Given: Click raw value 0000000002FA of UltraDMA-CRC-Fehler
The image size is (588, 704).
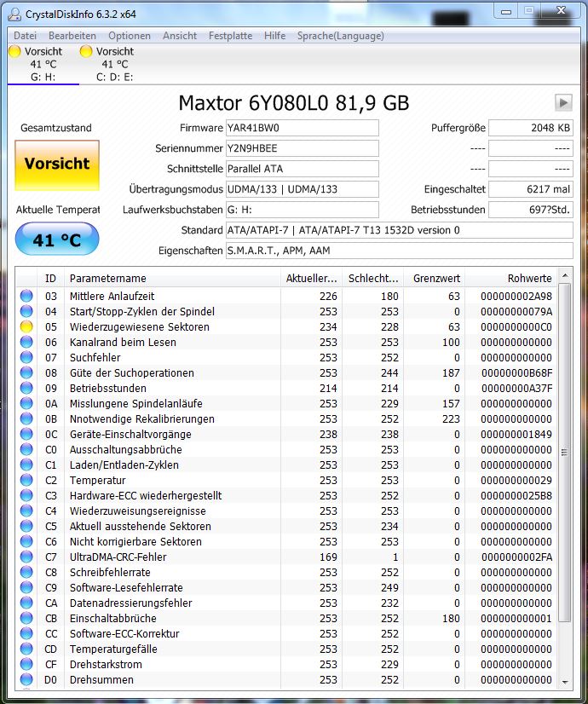Looking at the screenshot, I should click(x=516, y=557).
